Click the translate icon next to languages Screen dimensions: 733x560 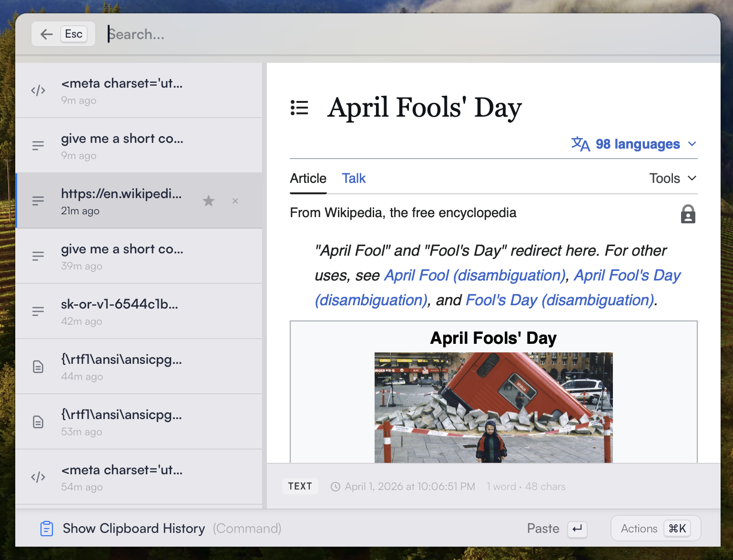(580, 143)
